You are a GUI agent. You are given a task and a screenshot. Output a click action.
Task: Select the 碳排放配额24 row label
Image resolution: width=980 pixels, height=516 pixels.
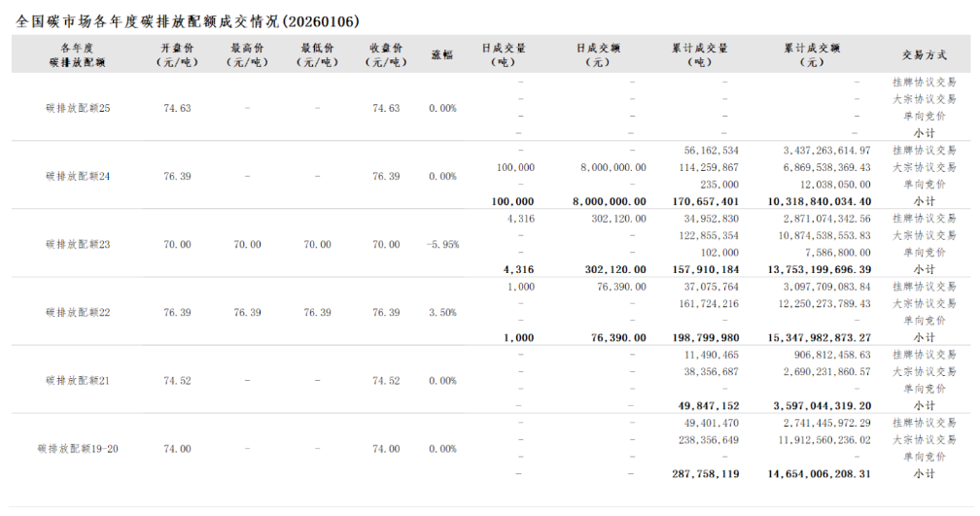point(78,176)
